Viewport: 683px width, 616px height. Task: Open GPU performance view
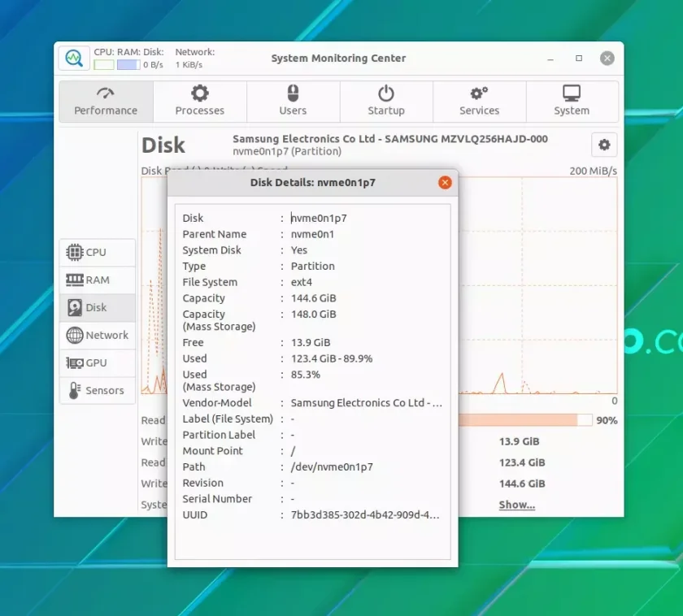pyautogui.click(x=97, y=362)
